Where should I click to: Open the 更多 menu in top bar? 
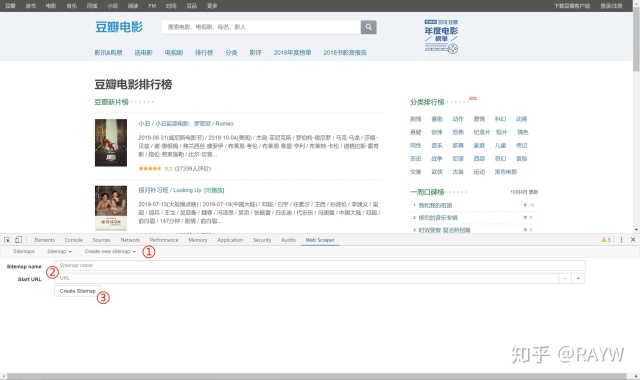[x=212, y=6]
